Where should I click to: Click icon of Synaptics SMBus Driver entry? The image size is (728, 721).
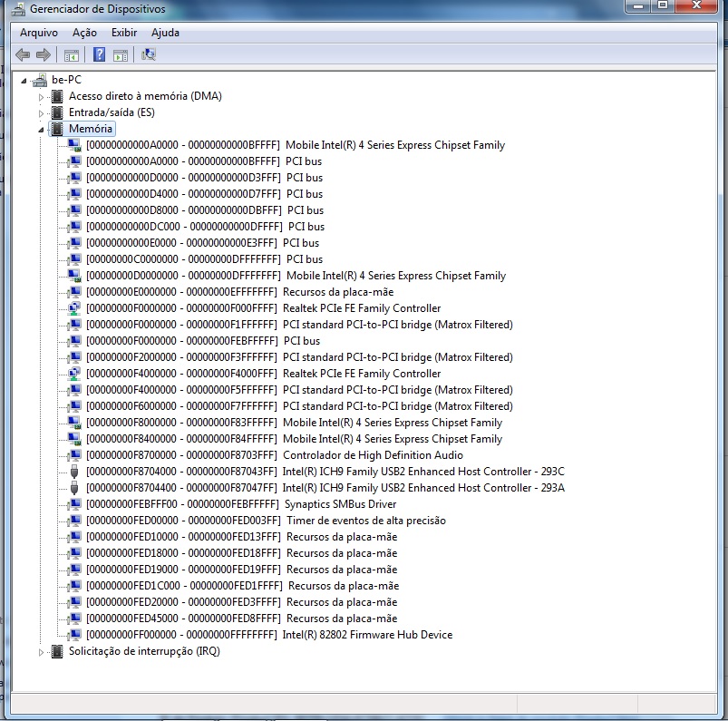pyautogui.click(x=74, y=504)
